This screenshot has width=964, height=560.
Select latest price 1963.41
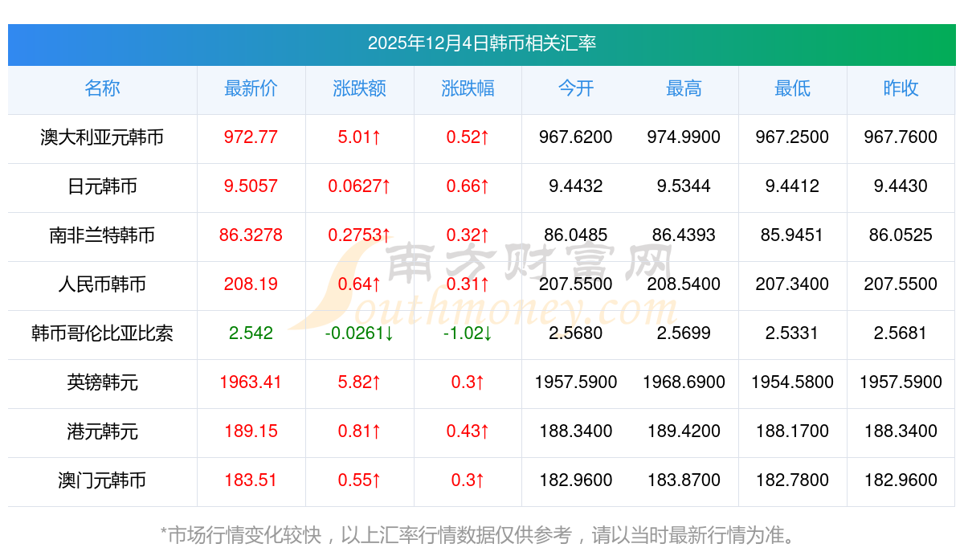[251, 382]
